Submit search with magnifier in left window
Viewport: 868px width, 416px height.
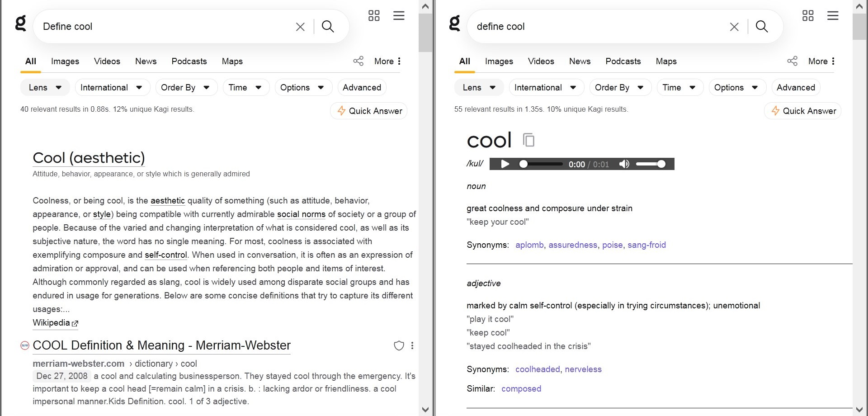[x=328, y=27]
